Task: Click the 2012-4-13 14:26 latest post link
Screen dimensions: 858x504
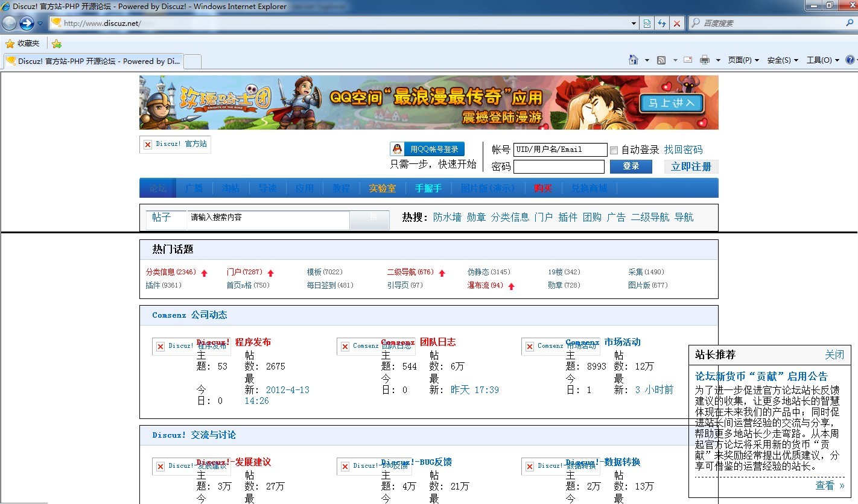Action: (x=277, y=395)
